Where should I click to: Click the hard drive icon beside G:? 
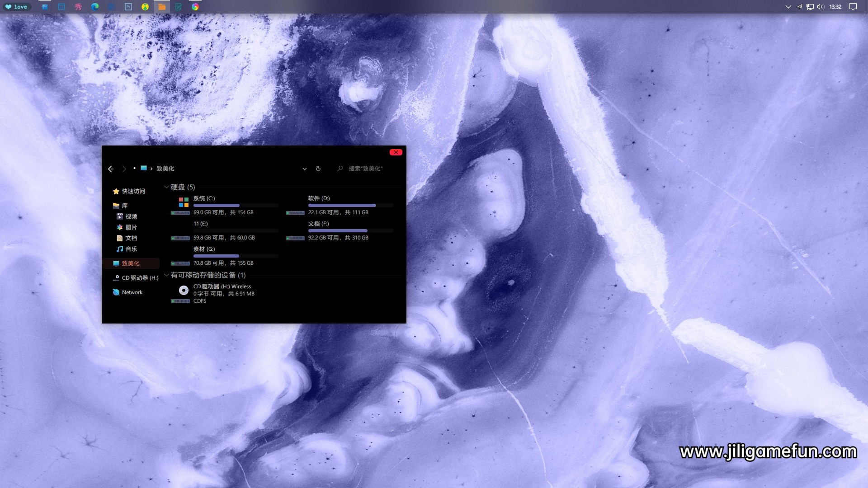(180, 263)
